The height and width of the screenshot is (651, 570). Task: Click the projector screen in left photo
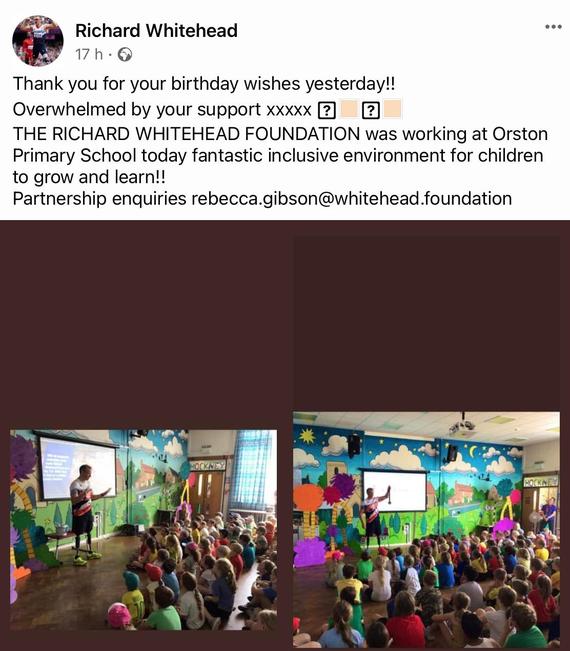78,468
